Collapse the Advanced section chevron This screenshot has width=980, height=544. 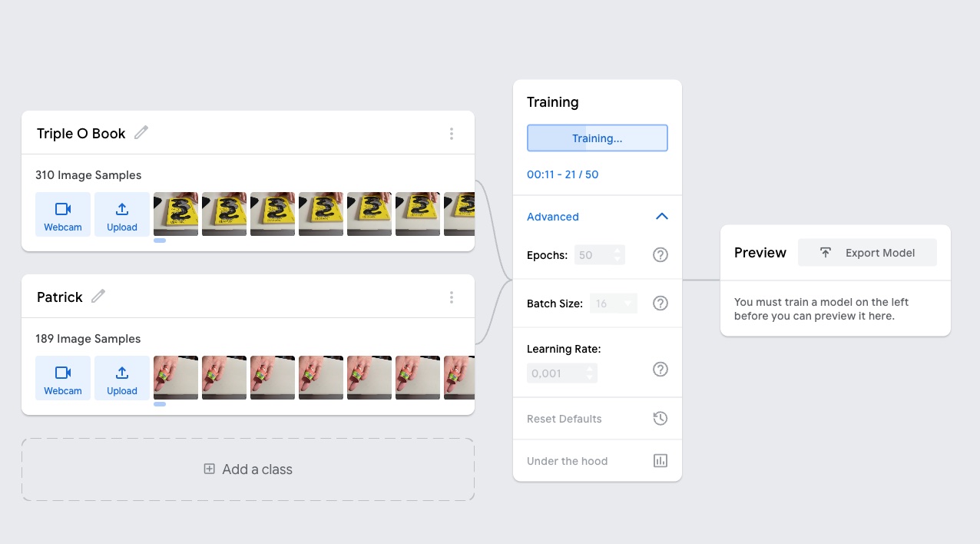[x=662, y=217]
